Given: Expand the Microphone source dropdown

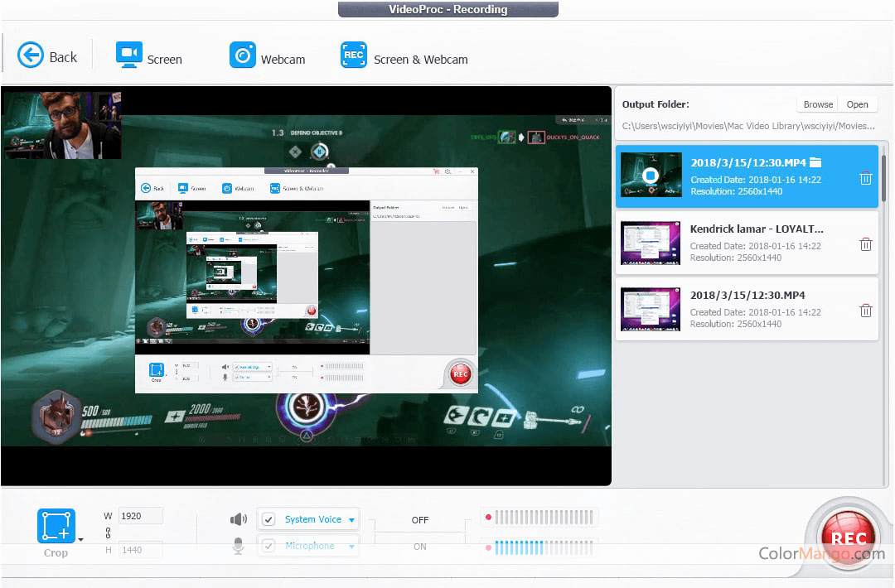Looking at the screenshot, I should tap(351, 547).
